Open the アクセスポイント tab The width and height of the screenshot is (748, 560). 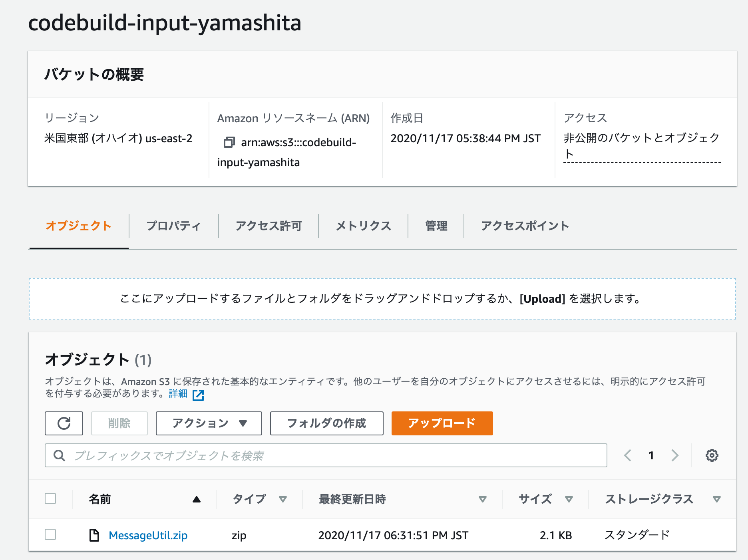pos(525,226)
